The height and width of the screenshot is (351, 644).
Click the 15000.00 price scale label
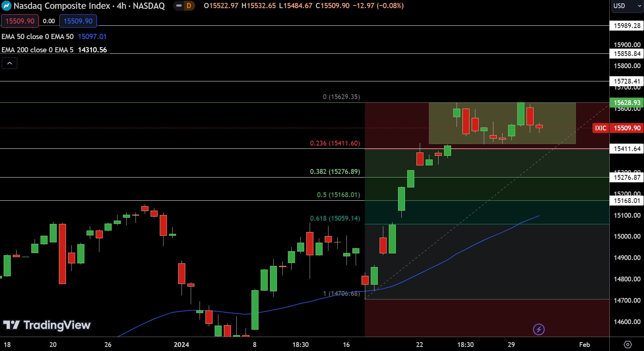tap(627, 236)
